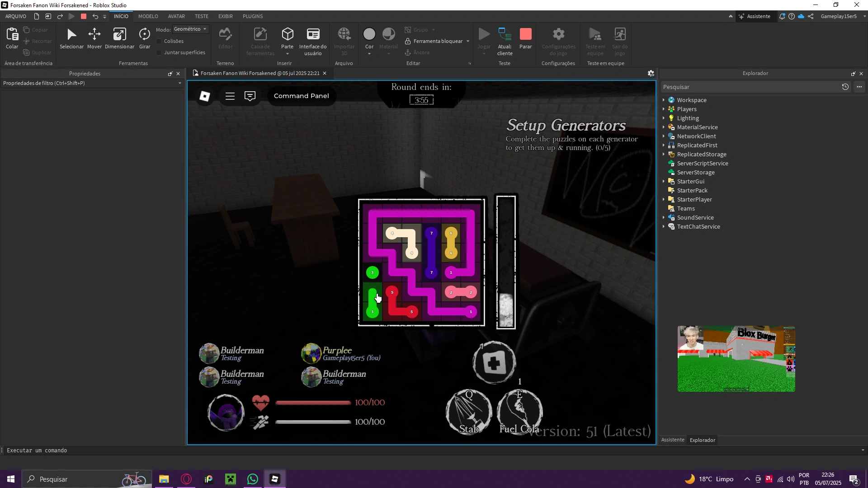Open the MODELO ribbon tab
The image size is (868, 488).
(148, 16)
